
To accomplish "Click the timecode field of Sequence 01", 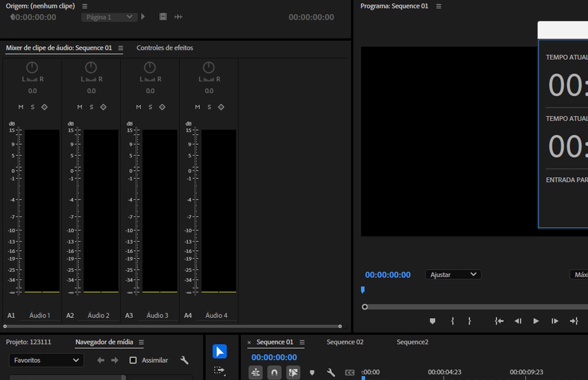I will point(274,357).
